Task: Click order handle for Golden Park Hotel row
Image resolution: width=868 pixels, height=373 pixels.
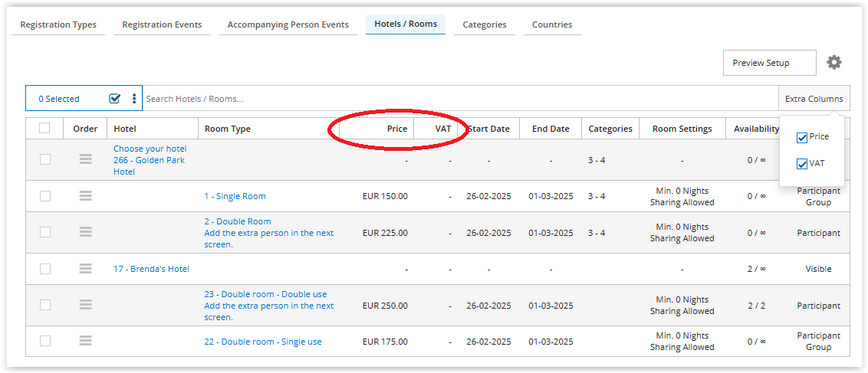Action: pos(85,159)
